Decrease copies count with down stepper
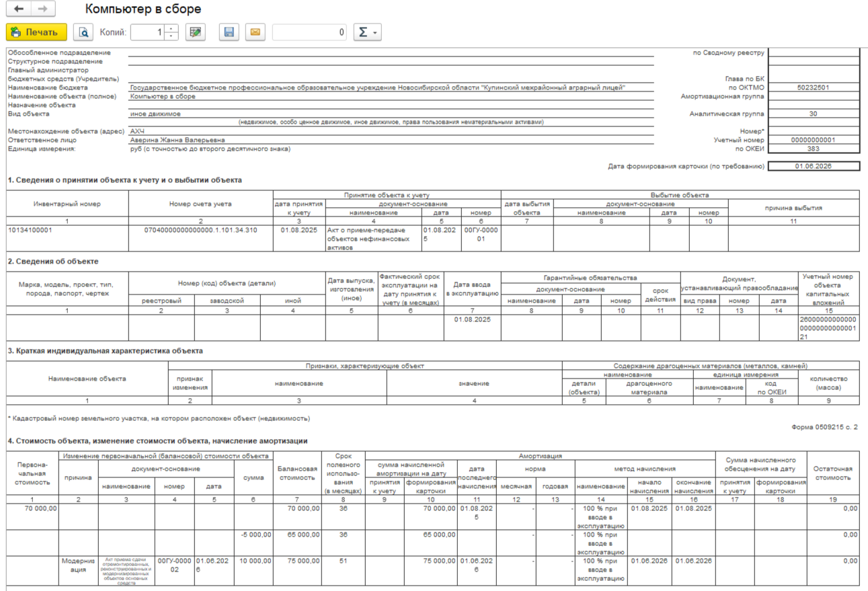Screen dimensions: 868x591 171,36
